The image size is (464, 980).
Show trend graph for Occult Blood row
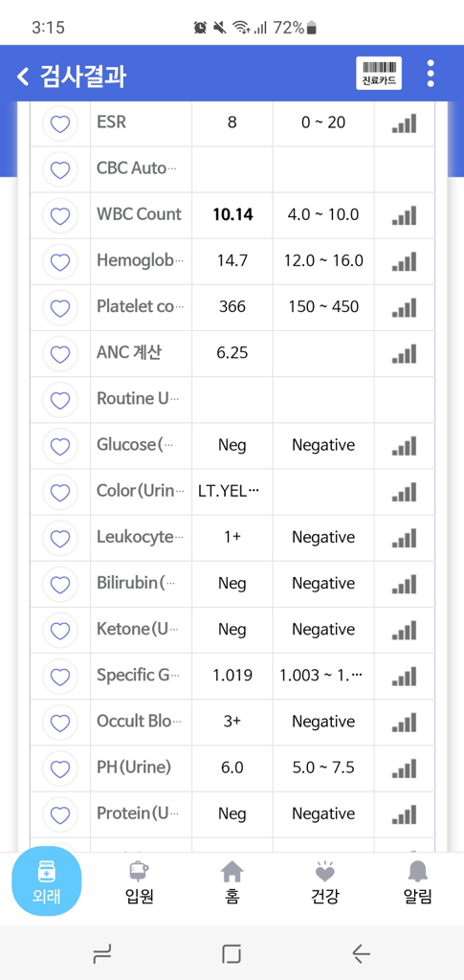pos(404,722)
